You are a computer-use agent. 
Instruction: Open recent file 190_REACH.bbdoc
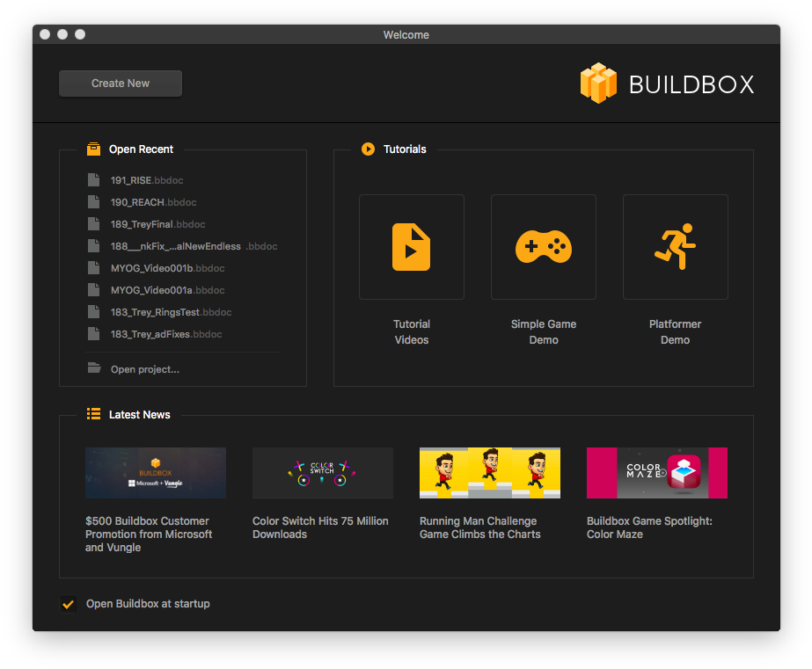click(x=153, y=202)
